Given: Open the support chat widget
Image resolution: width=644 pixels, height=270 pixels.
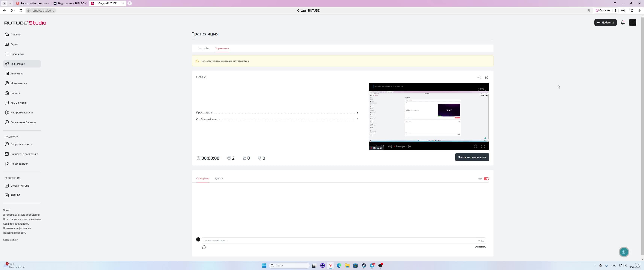Looking at the screenshot, I should (624, 252).
